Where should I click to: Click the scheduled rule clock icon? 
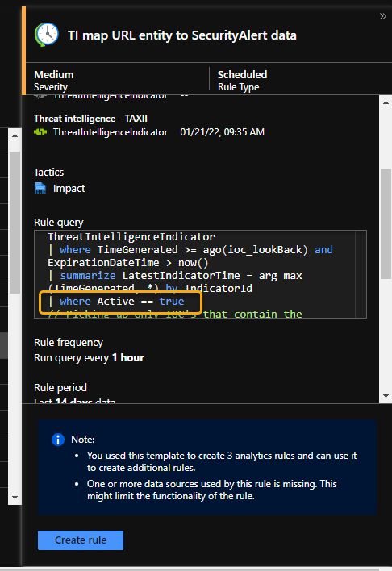pyautogui.click(x=47, y=35)
